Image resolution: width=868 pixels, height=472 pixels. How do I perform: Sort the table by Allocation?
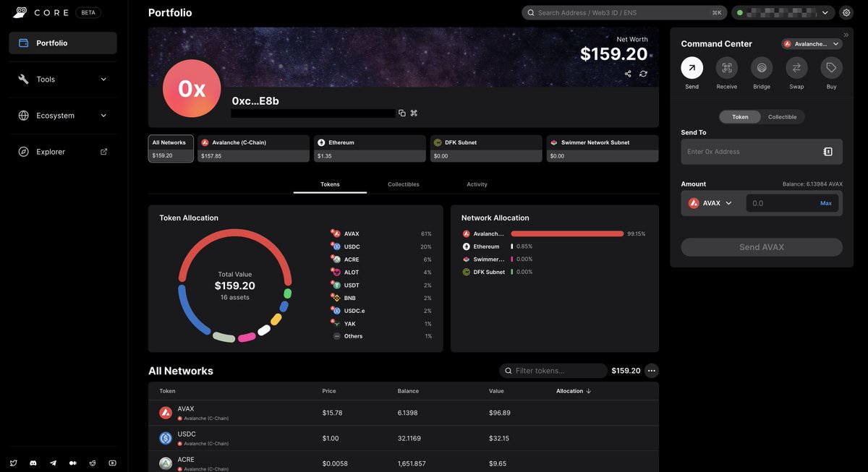pos(574,391)
